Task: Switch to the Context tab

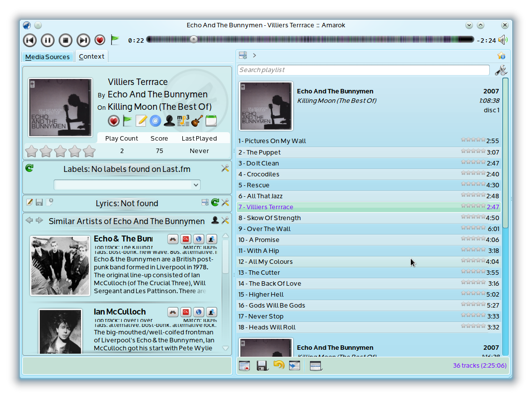Action: click(91, 56)
